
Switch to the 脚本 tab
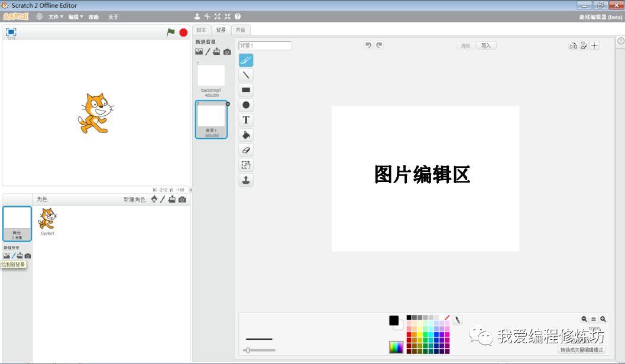[x=201, y=30]
